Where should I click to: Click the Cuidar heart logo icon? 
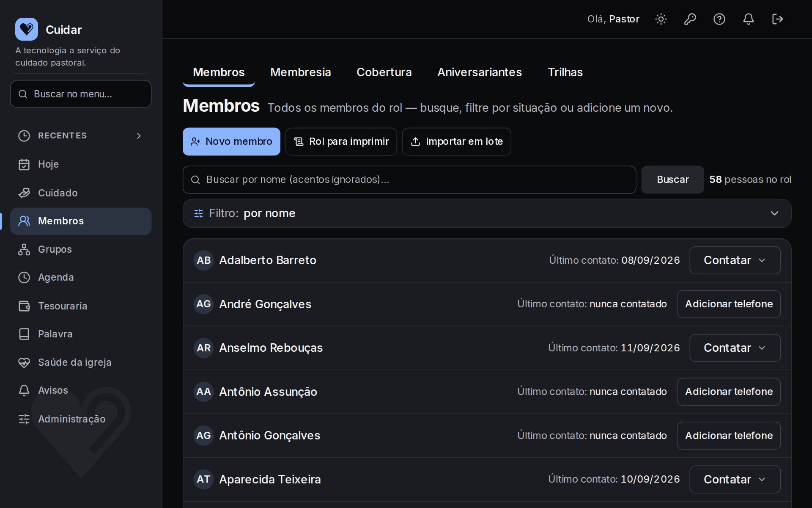[27, 29]
